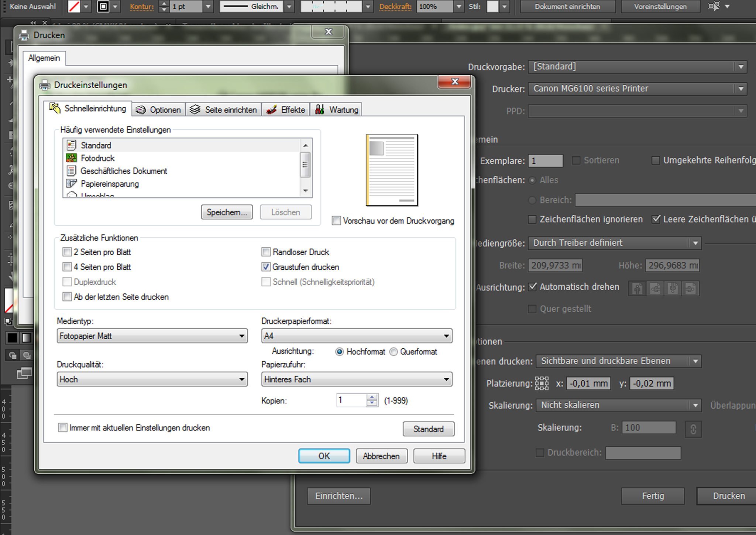Open the Mediengröße dropdown
Screen dimensions: 756x535
point(615,243)
